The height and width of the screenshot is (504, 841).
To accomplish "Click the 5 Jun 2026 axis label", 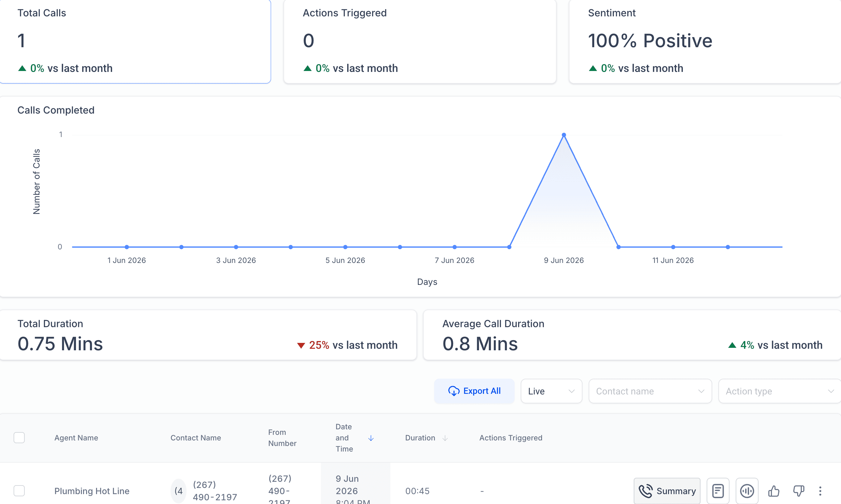I will pyautogui.click(x=345, y=260).
